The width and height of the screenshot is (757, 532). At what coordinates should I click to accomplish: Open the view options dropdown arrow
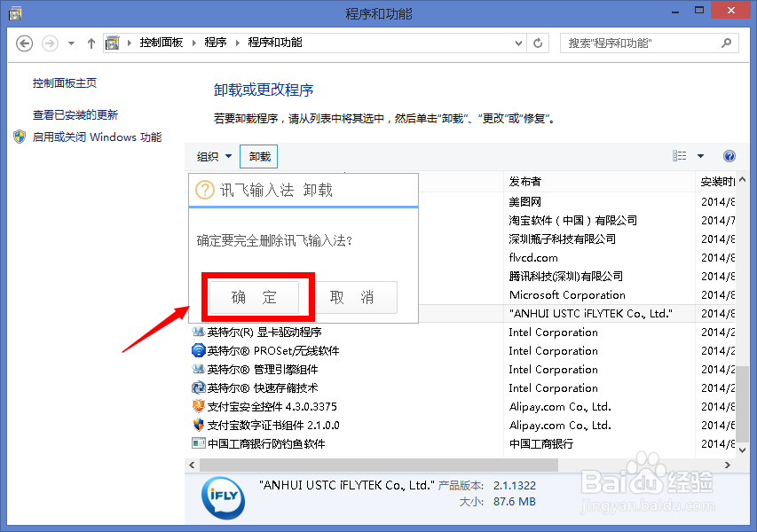[699, 156]
